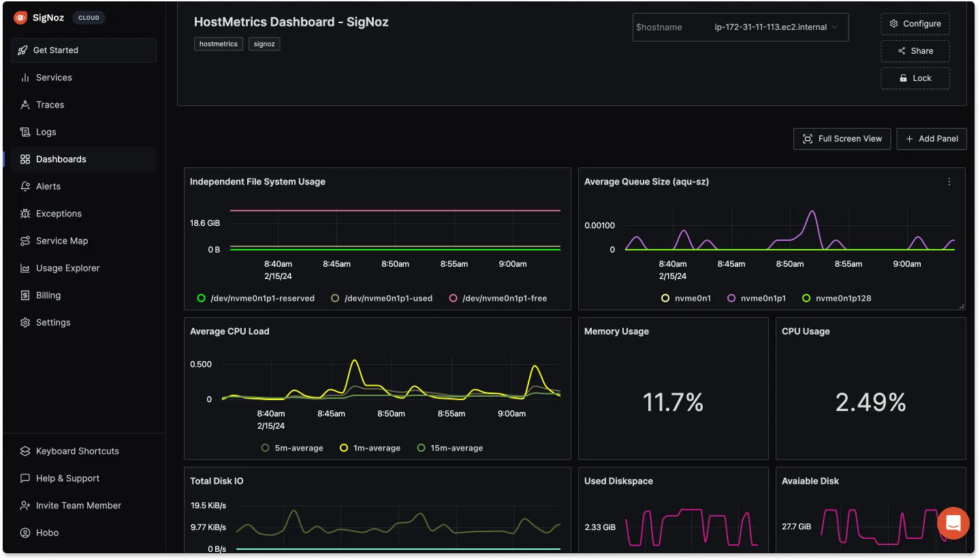This screenshot has width=980, height=560.
Task: Click HostMetrics Dashboard - SigNoz heading
Action: point(291,22)
